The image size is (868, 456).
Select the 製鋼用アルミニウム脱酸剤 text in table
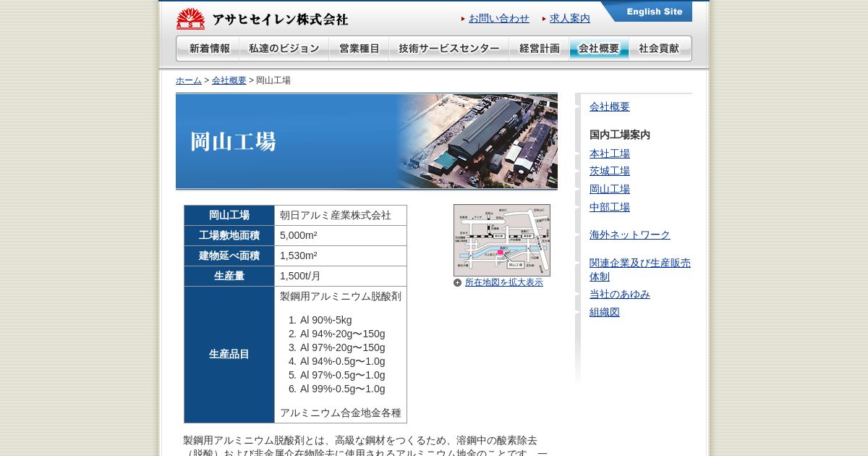pyautogui.click(x=341, y=296)
